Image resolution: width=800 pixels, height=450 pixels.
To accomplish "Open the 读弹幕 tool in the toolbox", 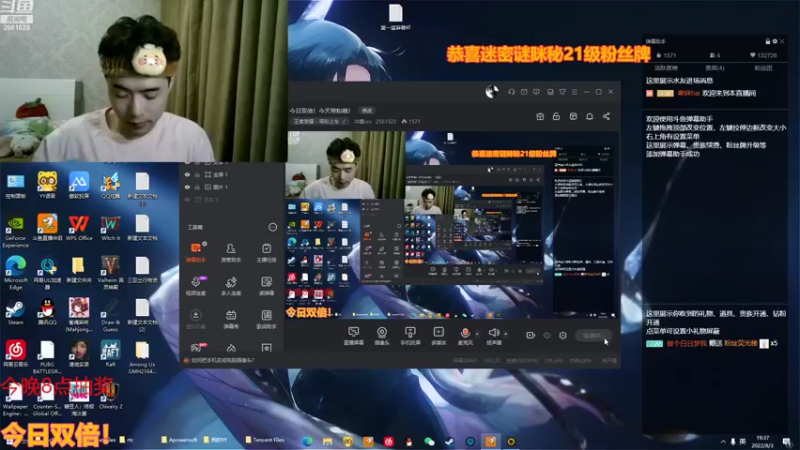I will 266,286.
